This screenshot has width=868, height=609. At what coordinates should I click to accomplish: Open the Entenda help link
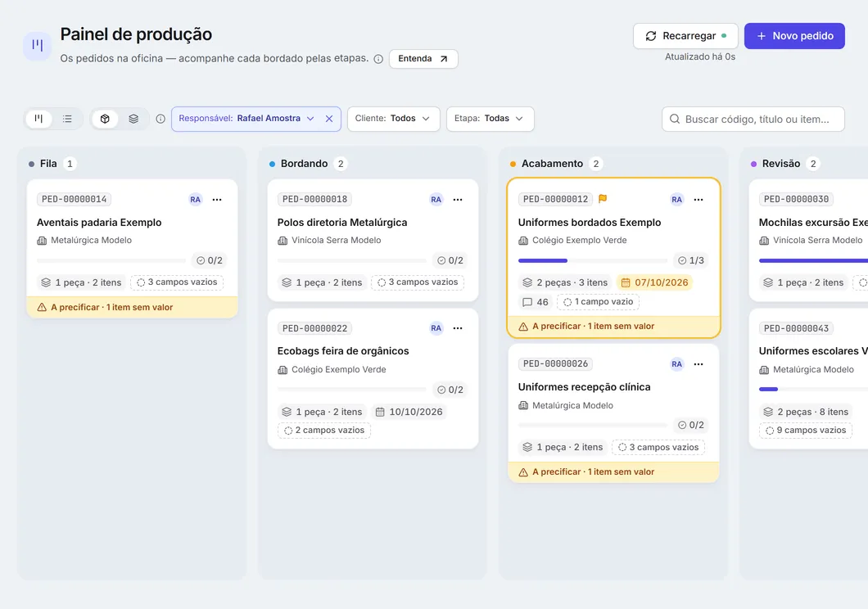(x=423, y=59)
